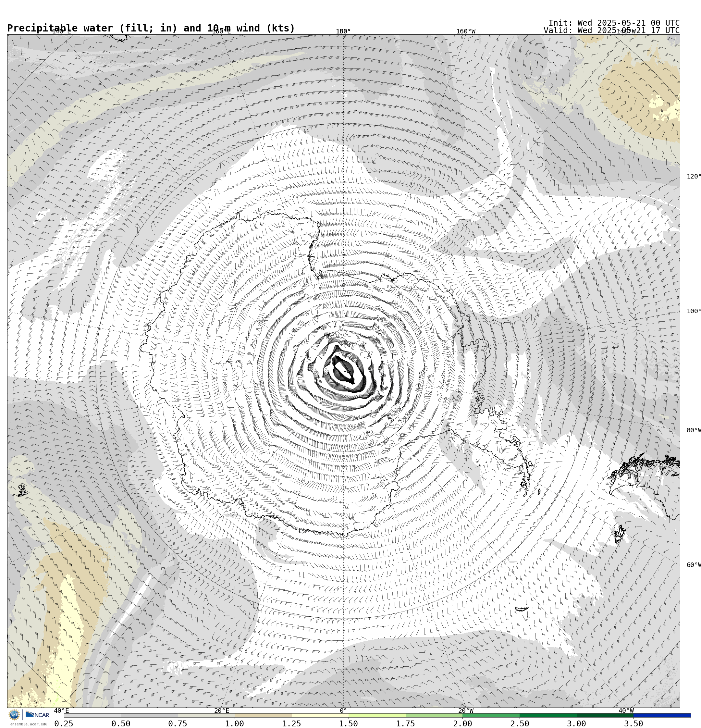Click the 20°W longitude label at bottom

pos(465,710)
